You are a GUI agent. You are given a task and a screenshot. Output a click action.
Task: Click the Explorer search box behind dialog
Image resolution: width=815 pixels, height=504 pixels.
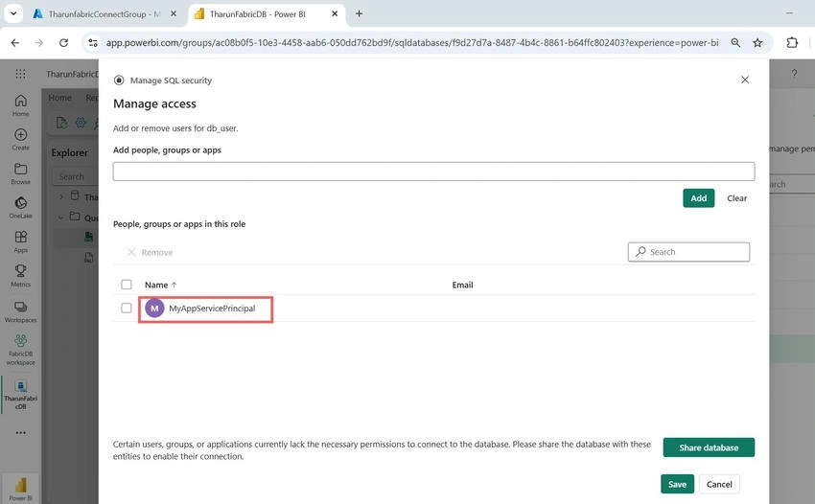(76, 176)
